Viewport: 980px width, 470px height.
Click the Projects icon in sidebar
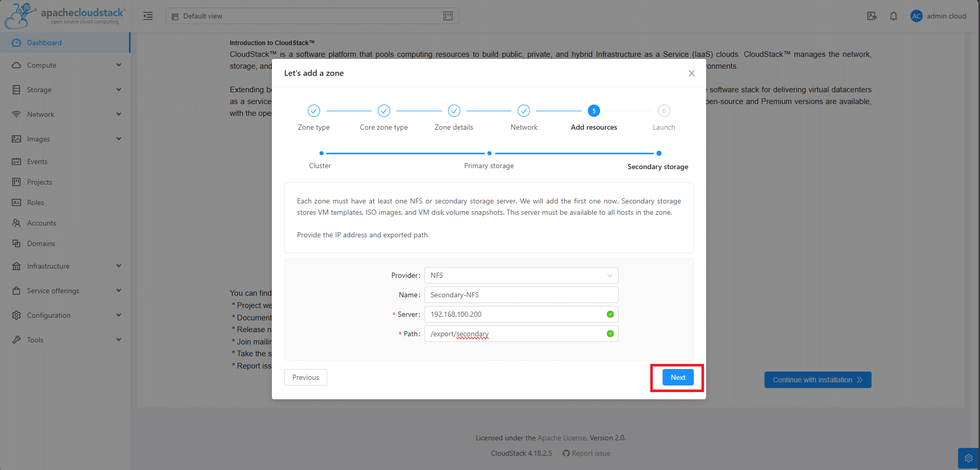coord(16,182)
